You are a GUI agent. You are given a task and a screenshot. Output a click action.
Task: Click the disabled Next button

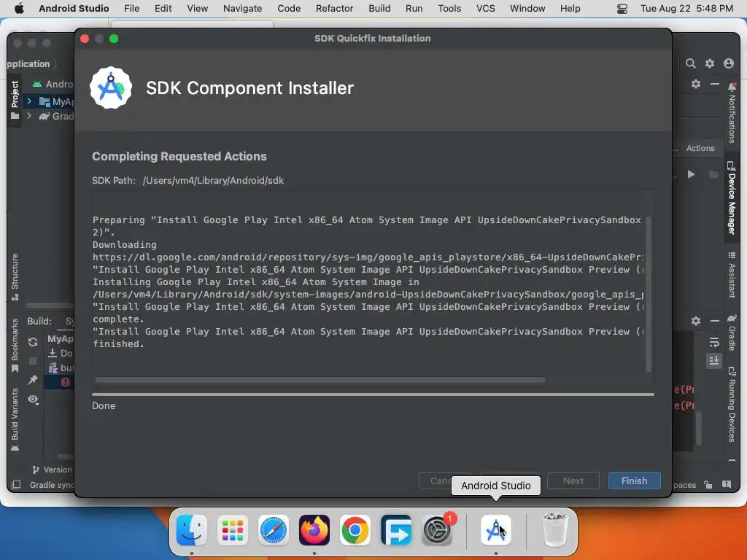pos(573,481)
